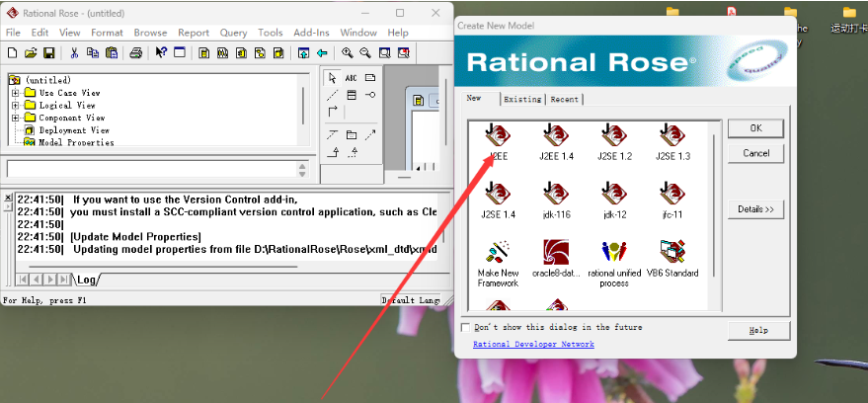
Task: Click the framework list vertical scrollbar
Action: 715,204
